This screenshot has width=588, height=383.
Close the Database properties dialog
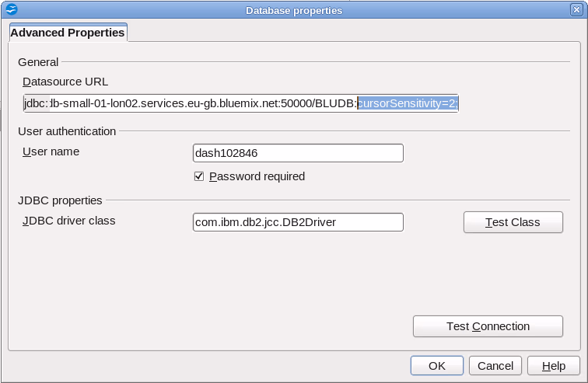[577, 10]
